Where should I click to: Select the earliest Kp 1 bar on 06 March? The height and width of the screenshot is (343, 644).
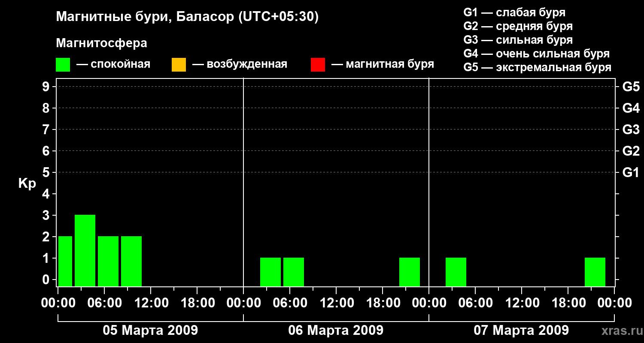270,272
